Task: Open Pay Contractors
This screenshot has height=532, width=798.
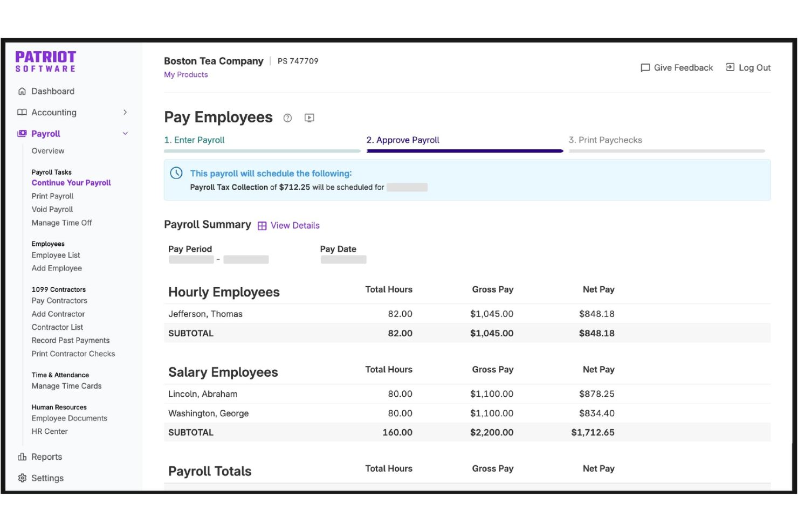Action: point(59,301)
